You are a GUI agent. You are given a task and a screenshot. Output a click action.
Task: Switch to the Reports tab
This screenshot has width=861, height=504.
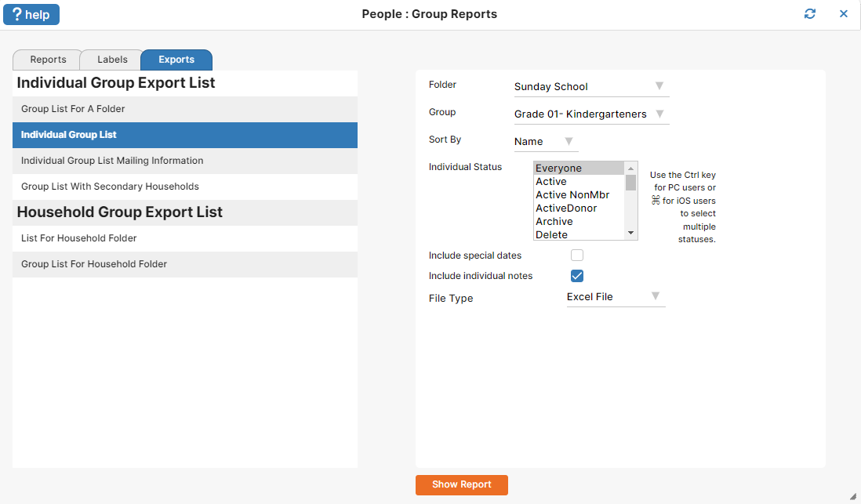pyautogui.click(x=48, y=60)
